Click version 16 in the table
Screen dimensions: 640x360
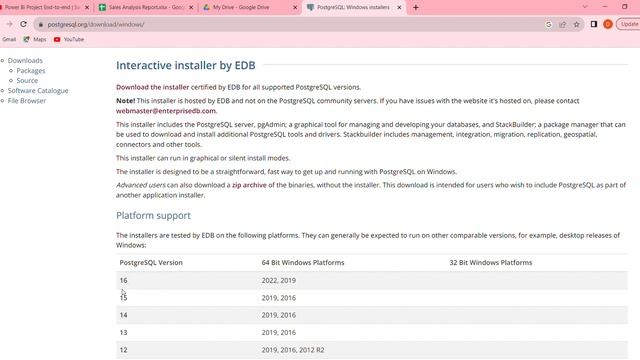pyautogui.click(x=123, y=280)
